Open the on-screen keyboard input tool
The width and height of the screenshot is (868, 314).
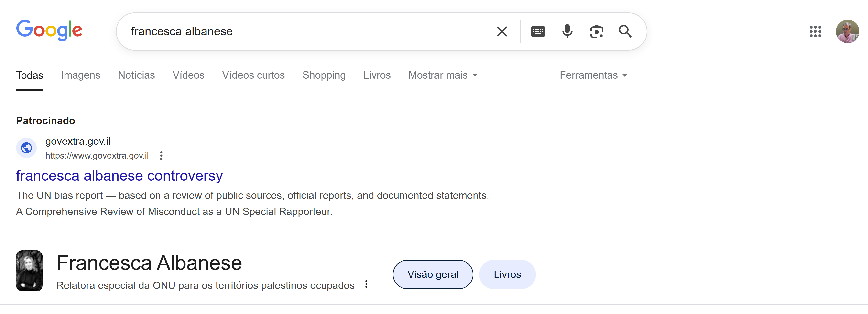[x=538, y=32]
